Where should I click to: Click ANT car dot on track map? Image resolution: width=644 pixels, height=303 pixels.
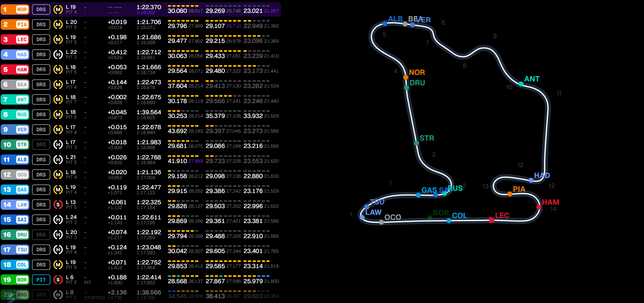pyautogui.click(x=521, y=84)
